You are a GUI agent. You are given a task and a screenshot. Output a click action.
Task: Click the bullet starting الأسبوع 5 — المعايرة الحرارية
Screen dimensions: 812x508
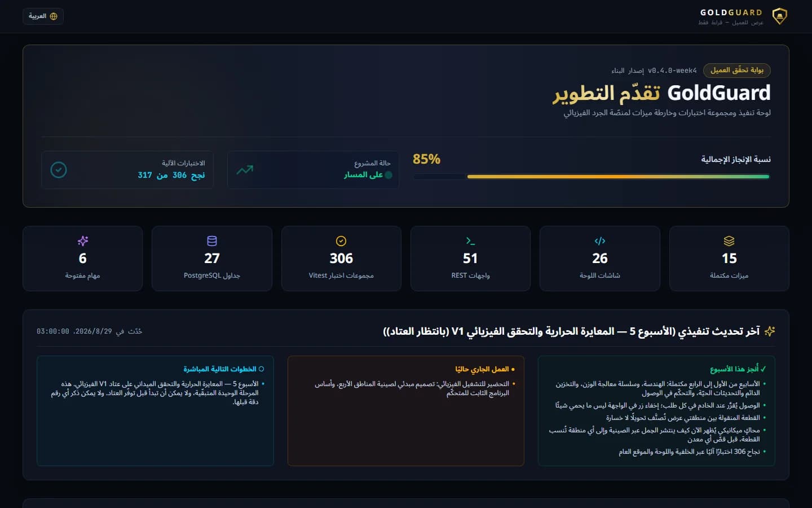click(x=155, y=393)
